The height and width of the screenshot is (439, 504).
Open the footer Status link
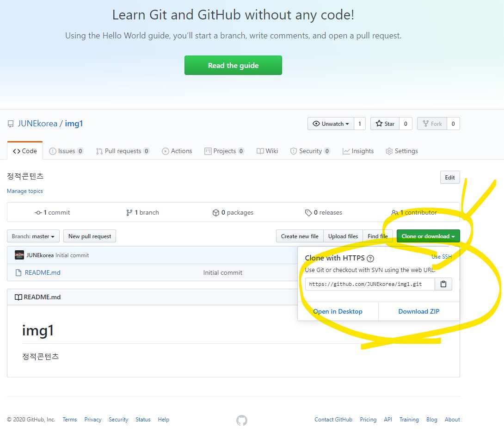pos(143,420)
